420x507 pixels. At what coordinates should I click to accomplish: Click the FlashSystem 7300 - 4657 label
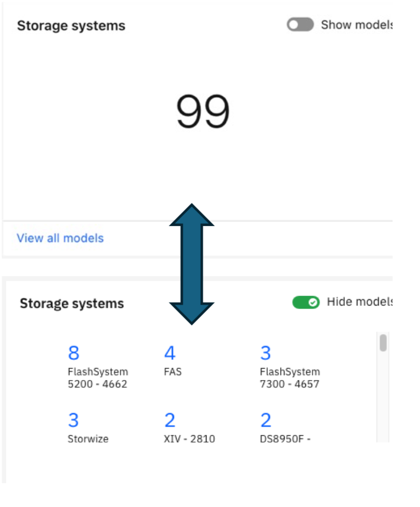click(x=290, y=378)
